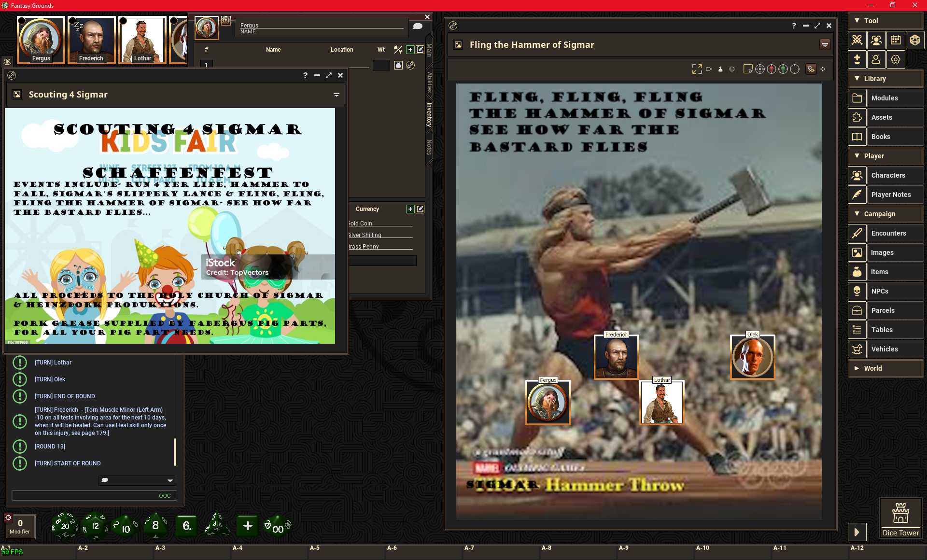Viewport: 927px width, 560px height.
Task: Open Fling the Hammer window menu dropdown
Action: click(825, 45)
